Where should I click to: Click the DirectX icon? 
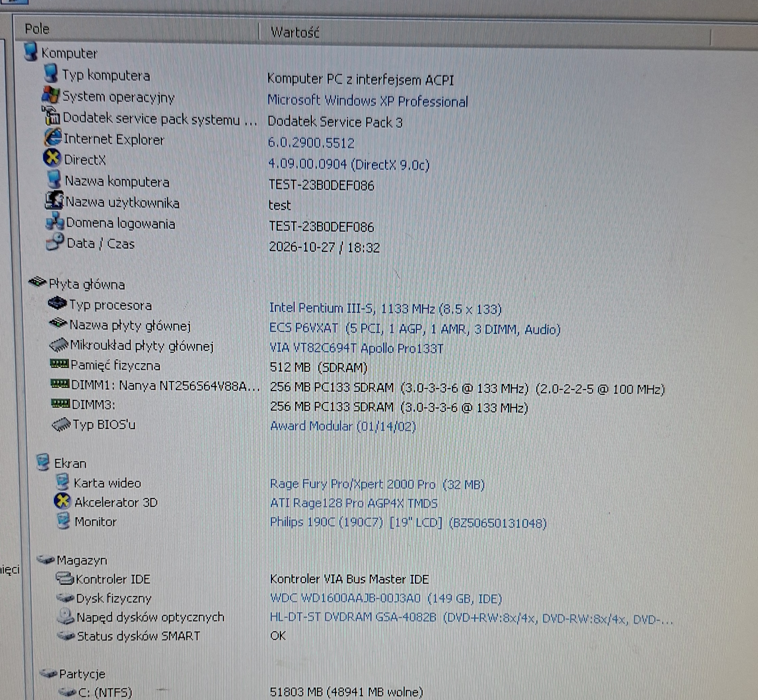coord(52,158)
